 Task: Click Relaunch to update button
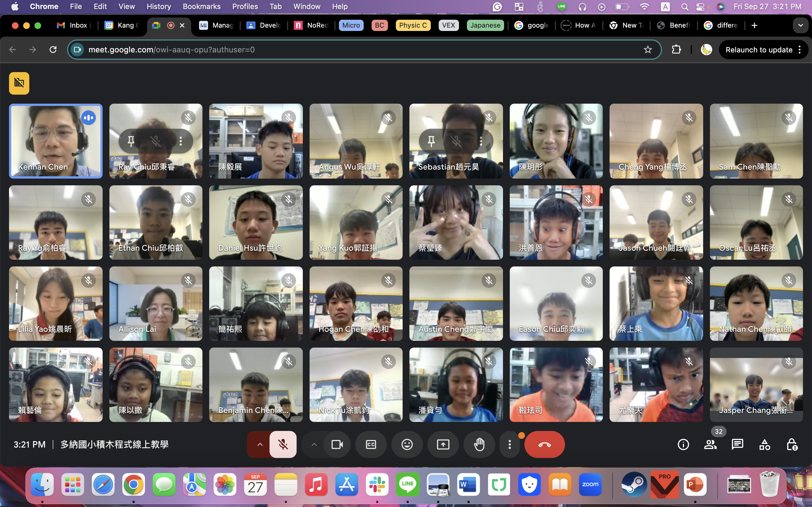[x=759, y=50]
